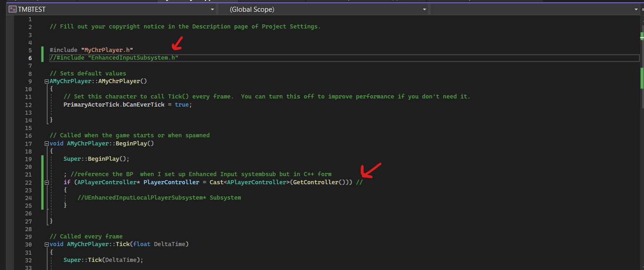
Task: Click the PlayerController variable name
Action: [171, 182]
